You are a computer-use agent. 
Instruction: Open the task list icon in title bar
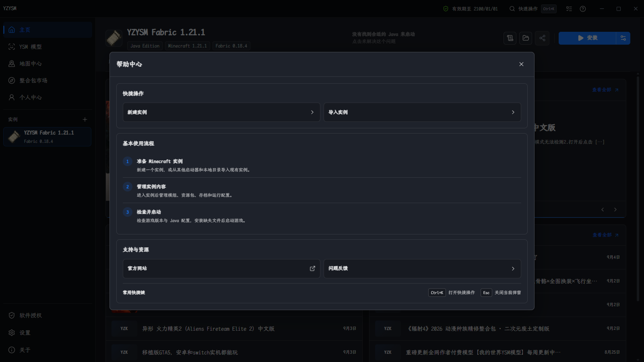569,9
